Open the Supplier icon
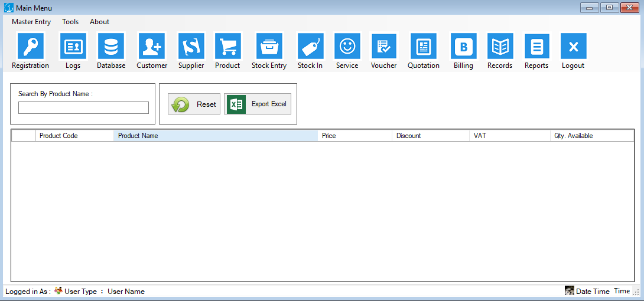 tap(191, 46)
